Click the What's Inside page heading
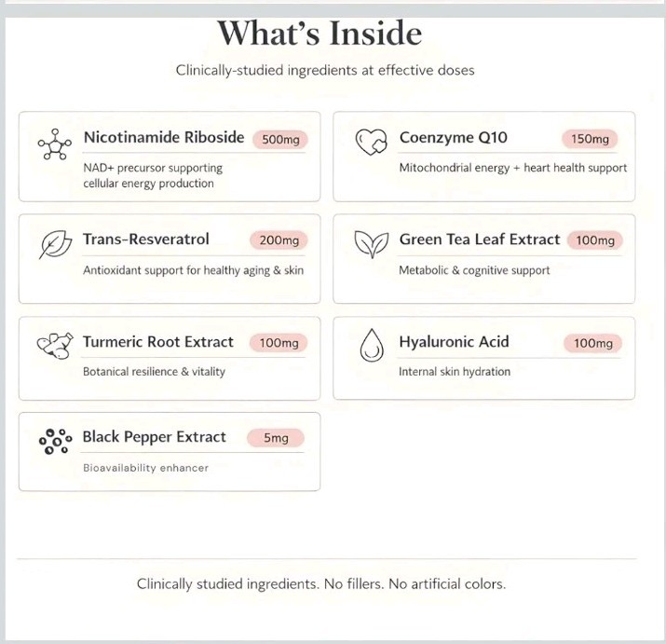Image resolution: width=666 pixels, height=644 pixels. tap(319, 34)
